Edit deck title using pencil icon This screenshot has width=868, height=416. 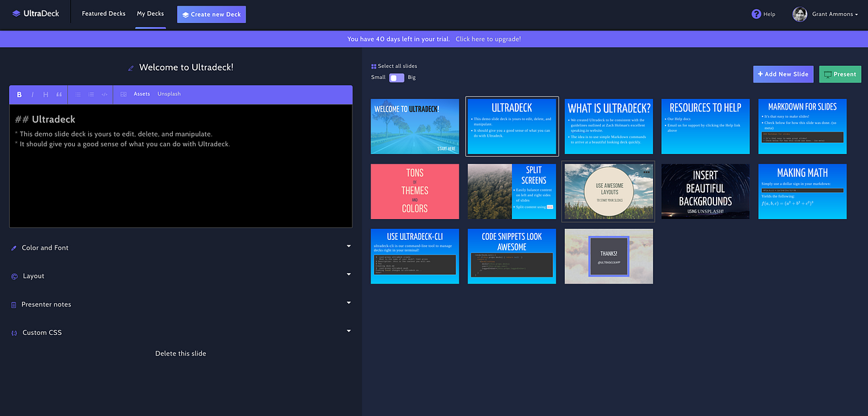click(x=130, y=68)
